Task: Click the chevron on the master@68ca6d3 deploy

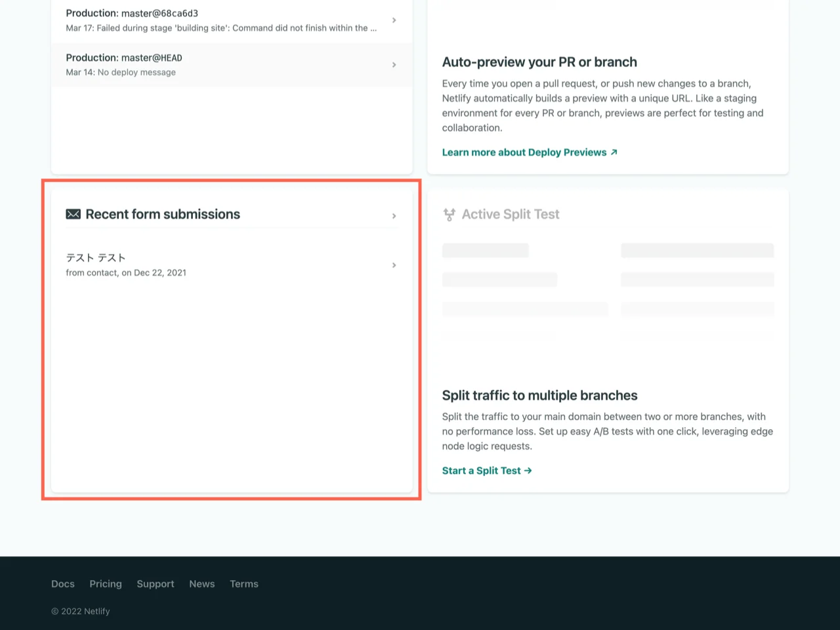Action: pos(394,20)
